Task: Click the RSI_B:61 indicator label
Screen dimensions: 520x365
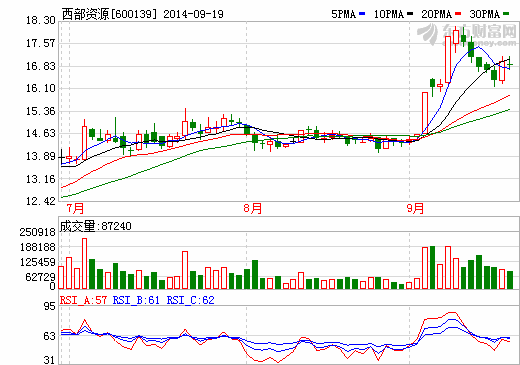Action: pyautogui.click(x=136, y=300)
